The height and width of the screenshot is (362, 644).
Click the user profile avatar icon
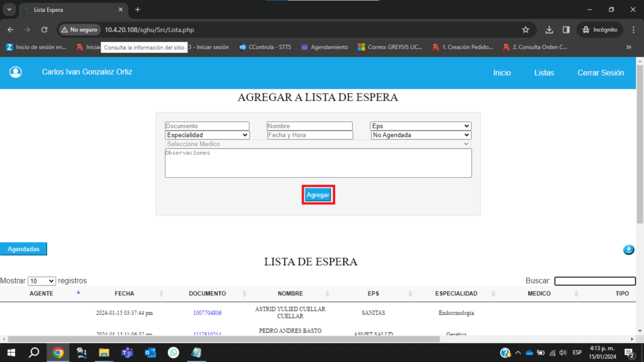(16, 72)
